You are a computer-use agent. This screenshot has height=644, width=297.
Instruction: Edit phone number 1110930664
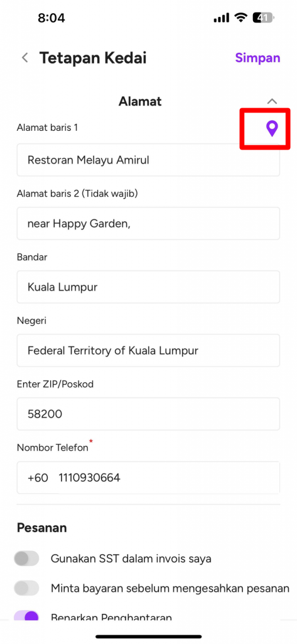pos(89,478)
